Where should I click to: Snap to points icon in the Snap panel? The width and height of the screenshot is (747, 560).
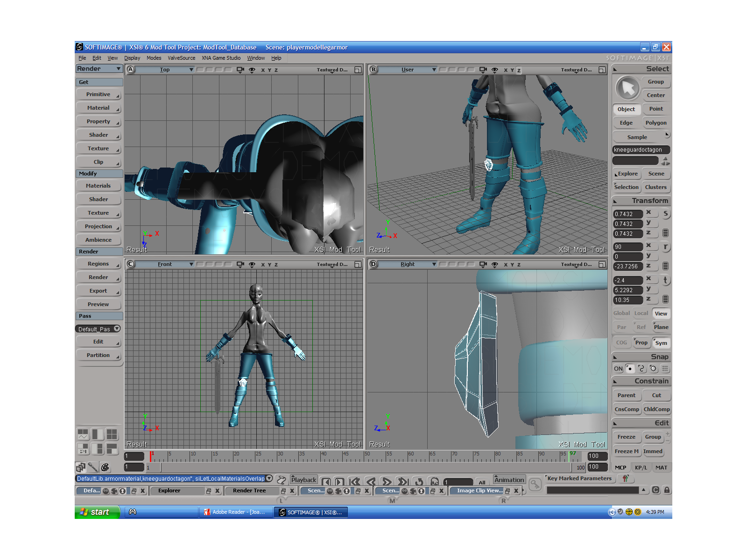(x=630, y=369)
